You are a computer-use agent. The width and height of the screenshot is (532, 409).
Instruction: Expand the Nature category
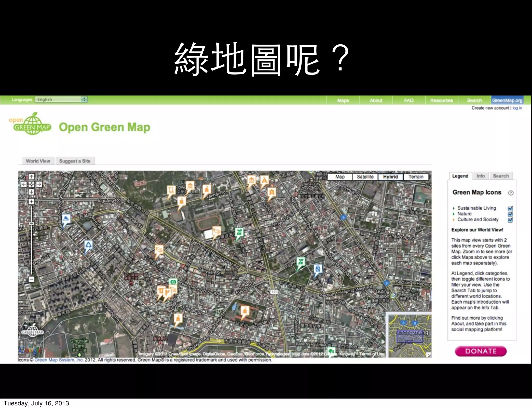(x=454, y=214)
